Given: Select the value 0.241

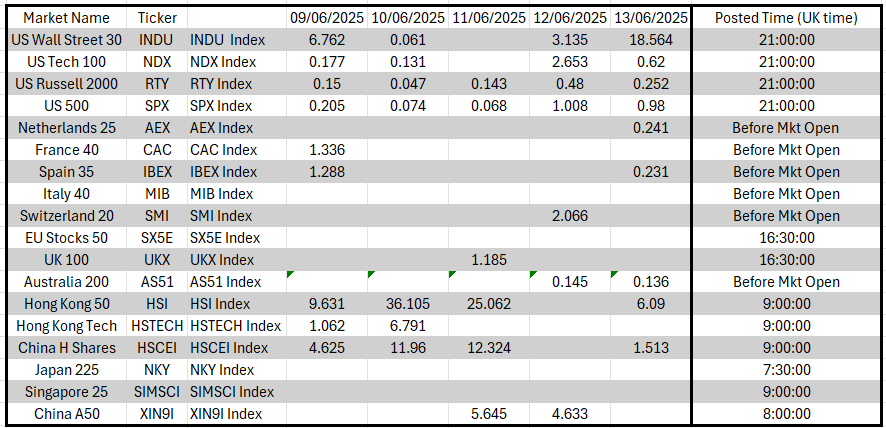Looking at the screenshot, I should coord(650,128).
